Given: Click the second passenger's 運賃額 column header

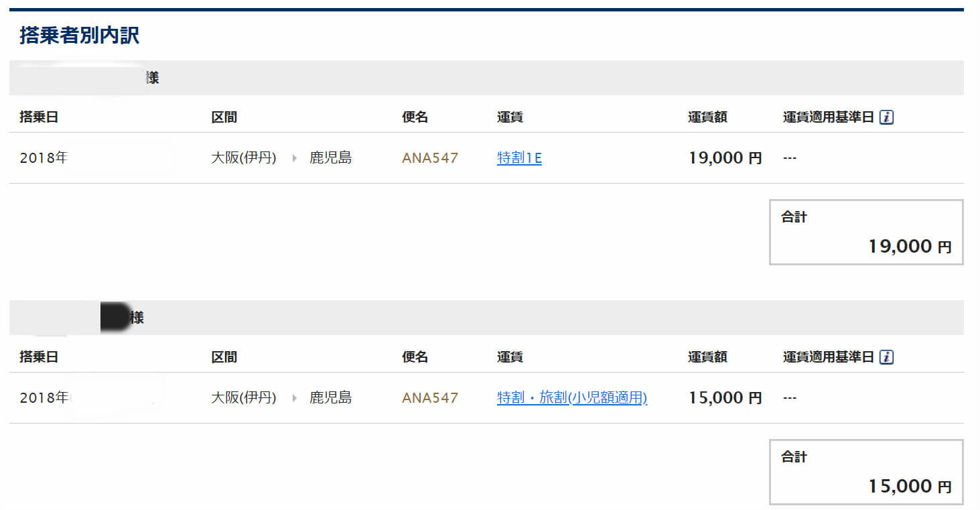Looking at the screenshot, I should pyautogui.click(x=707, y=357).
